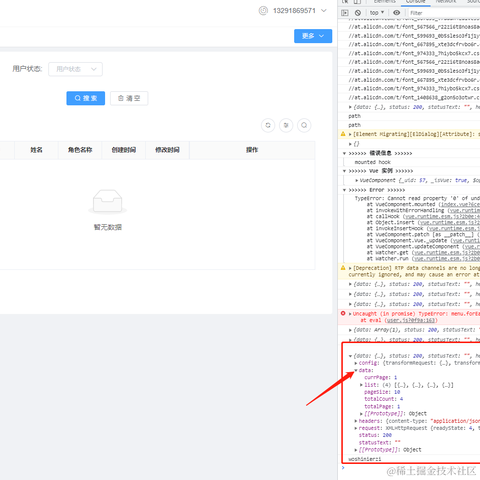Click the red error icon beside Uncaught
480x480 pixels.
pos(343,314)
